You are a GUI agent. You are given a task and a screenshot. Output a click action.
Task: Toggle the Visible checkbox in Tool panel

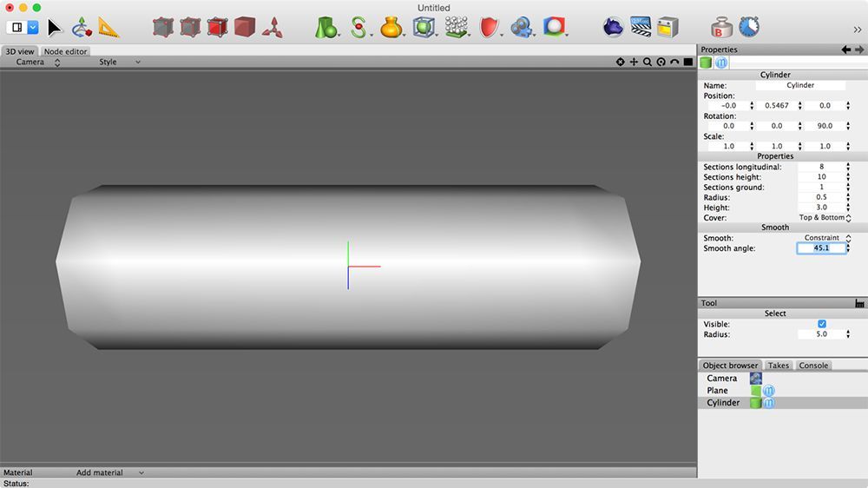pyautogui.click(x=821, y=324)
